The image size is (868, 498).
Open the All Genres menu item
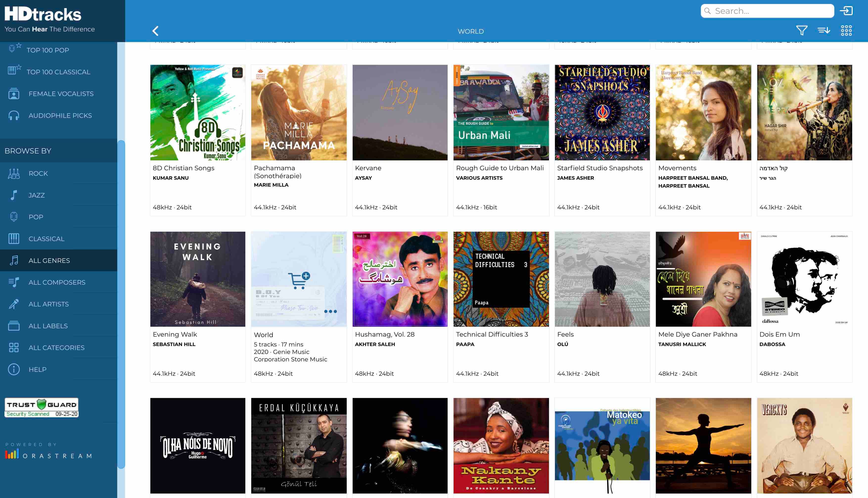pyautogui.click(x=49, y=261)
